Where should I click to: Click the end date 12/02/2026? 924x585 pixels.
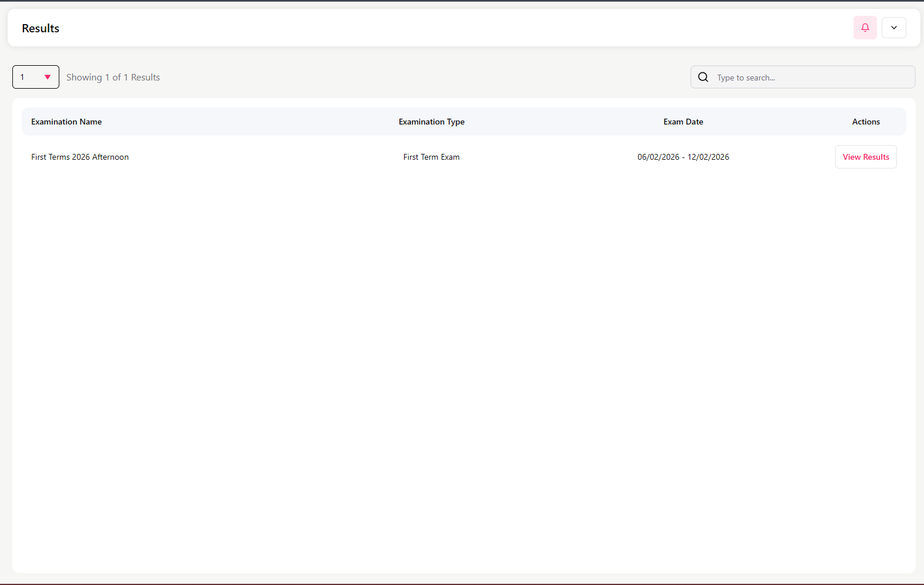708,157
